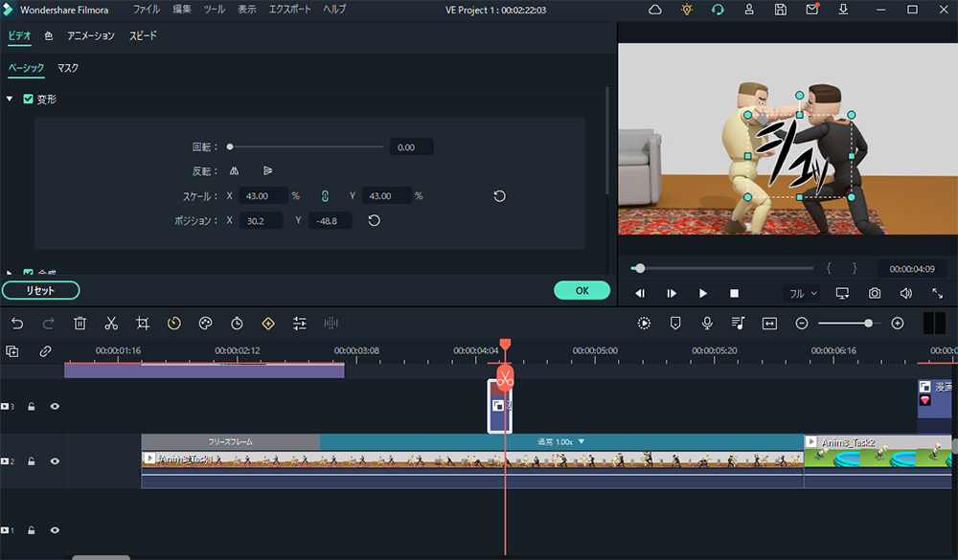Click the horizontal flip icon
958x560 pixels.
(235, 171)
